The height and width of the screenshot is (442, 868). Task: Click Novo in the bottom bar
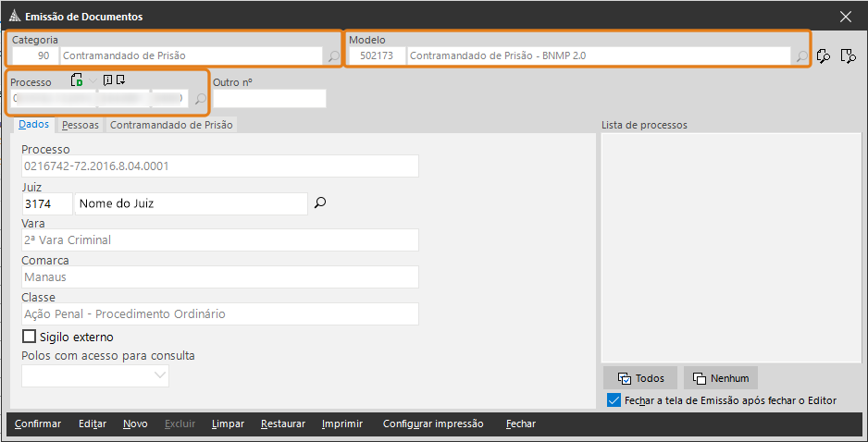pos(136,424)
